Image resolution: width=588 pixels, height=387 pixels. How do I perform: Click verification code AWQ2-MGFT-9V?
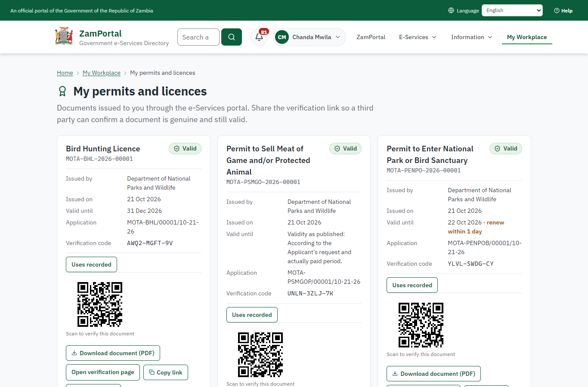click(x=150, y=243)
